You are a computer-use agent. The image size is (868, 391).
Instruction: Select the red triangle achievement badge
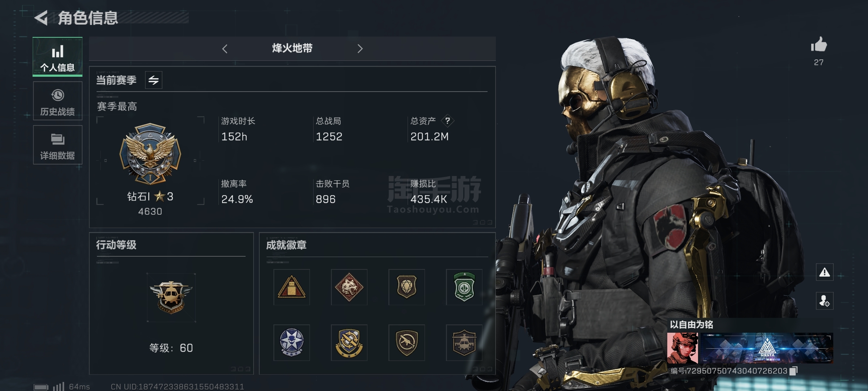click(x=292, y=287)
